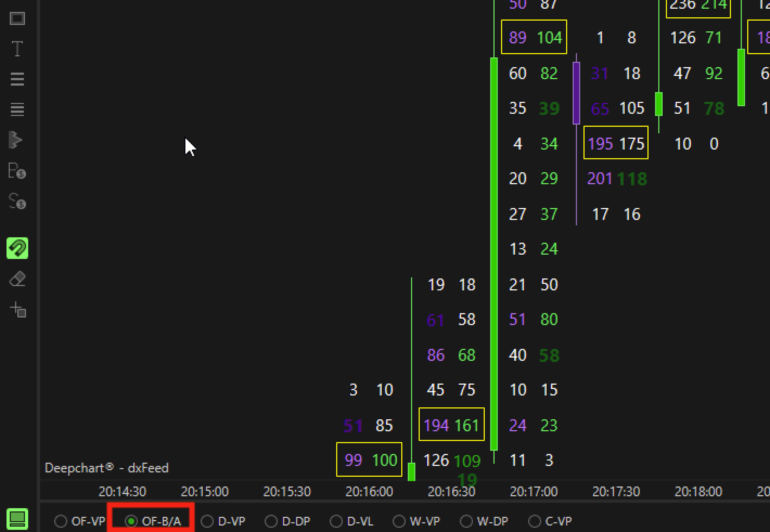Switch to D-VP mode
The height and width of the screenshot is (532, 770).
[207, 521]
